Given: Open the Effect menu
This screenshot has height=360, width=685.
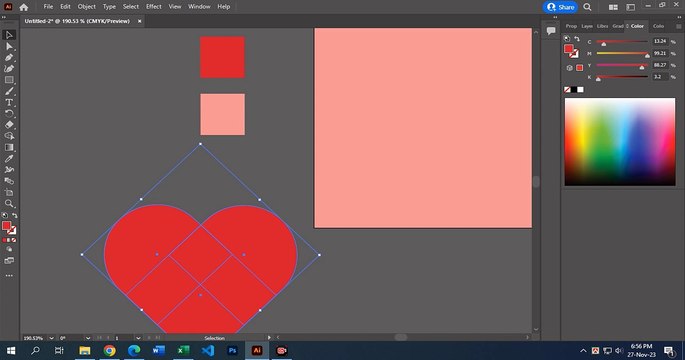Looking at the screenshot, I should [x=154, y=7].
